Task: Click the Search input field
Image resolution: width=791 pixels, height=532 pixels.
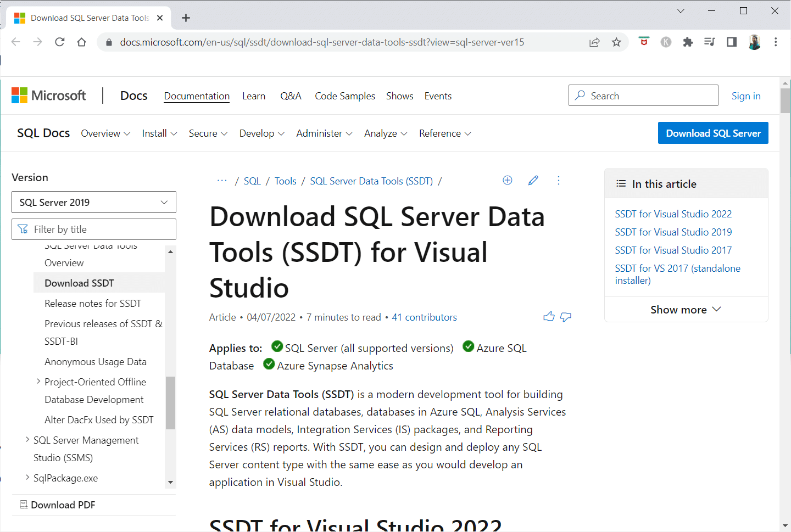Action: [x=643, y=96]
